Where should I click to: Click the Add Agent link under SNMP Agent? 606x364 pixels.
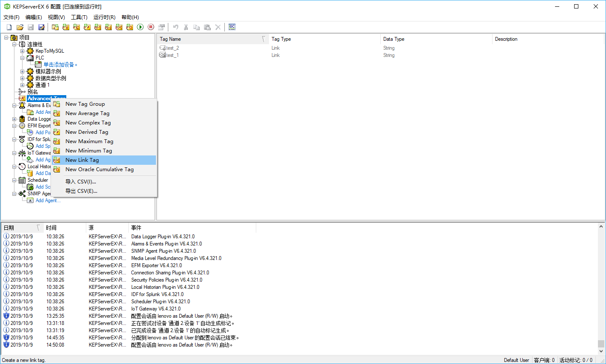click(x=48, y=200)
